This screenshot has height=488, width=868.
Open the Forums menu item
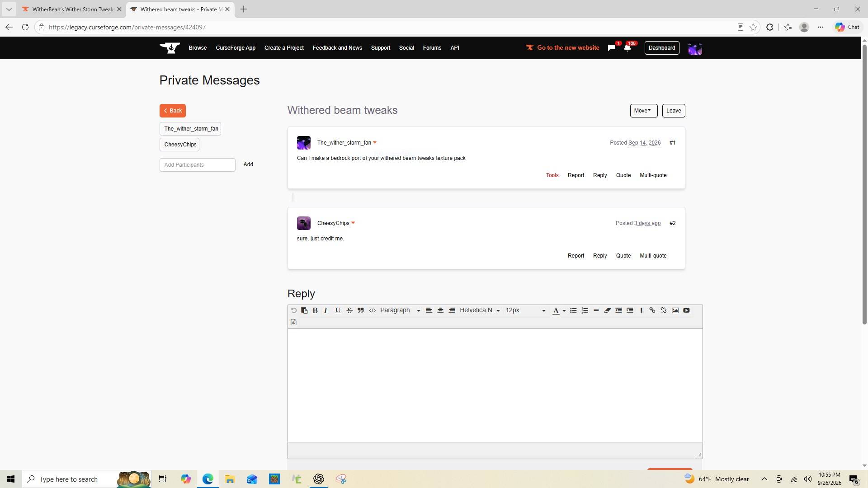(432, 48)
